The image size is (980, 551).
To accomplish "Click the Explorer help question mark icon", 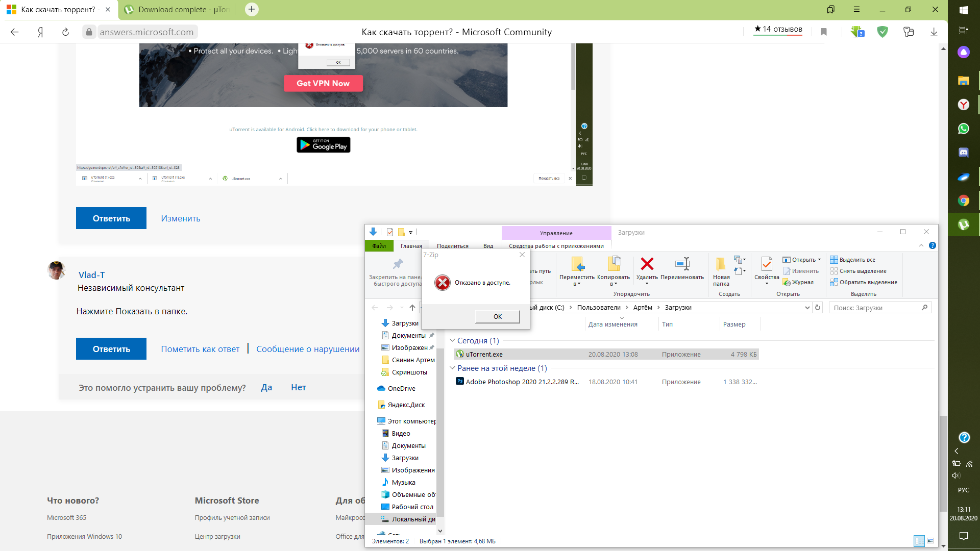I will pos(933,245).
